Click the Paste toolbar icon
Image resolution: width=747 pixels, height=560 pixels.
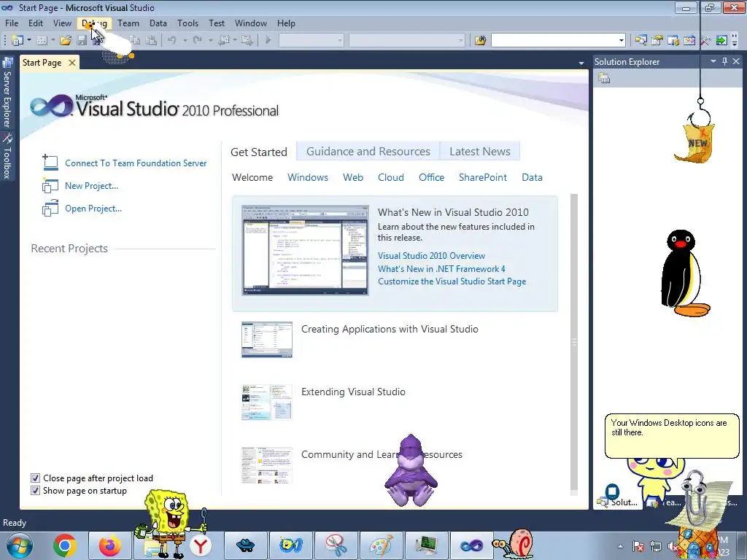[151, 41]
